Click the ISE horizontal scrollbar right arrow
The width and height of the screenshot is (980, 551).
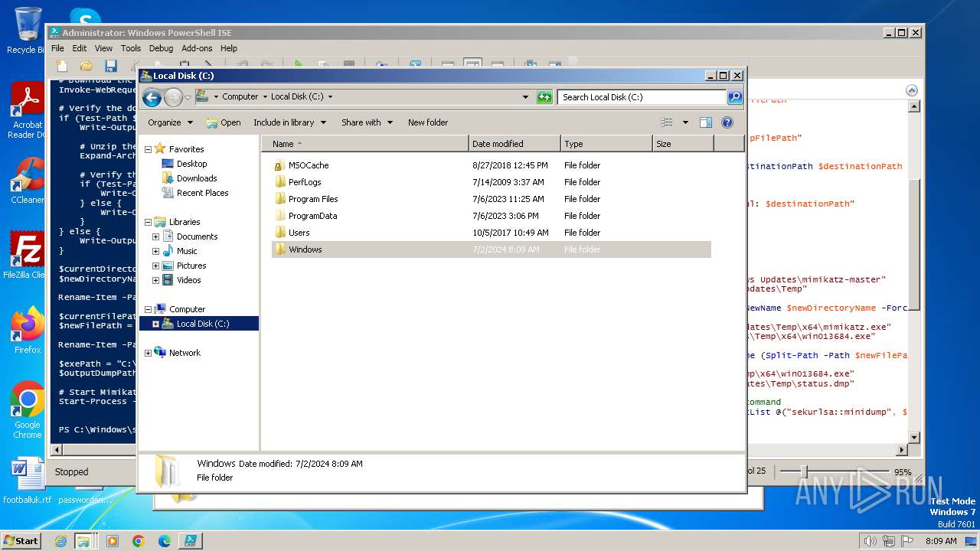coord(902,450)
